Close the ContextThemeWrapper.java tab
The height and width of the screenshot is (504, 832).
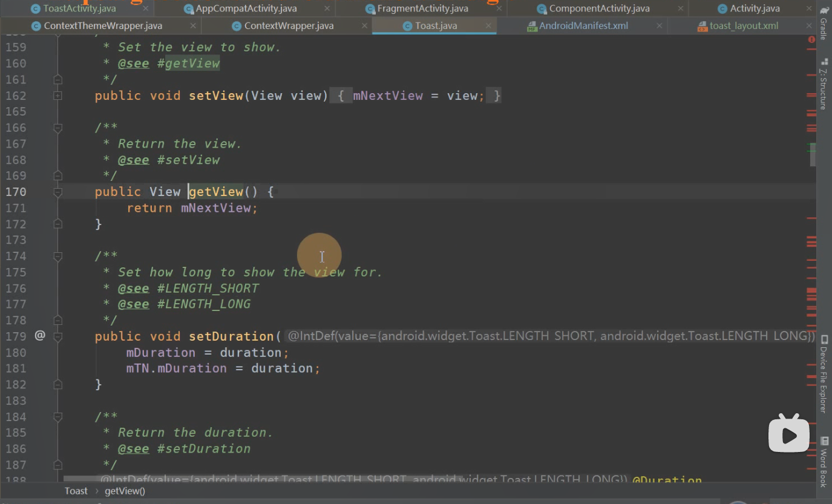tap(192, 26)
